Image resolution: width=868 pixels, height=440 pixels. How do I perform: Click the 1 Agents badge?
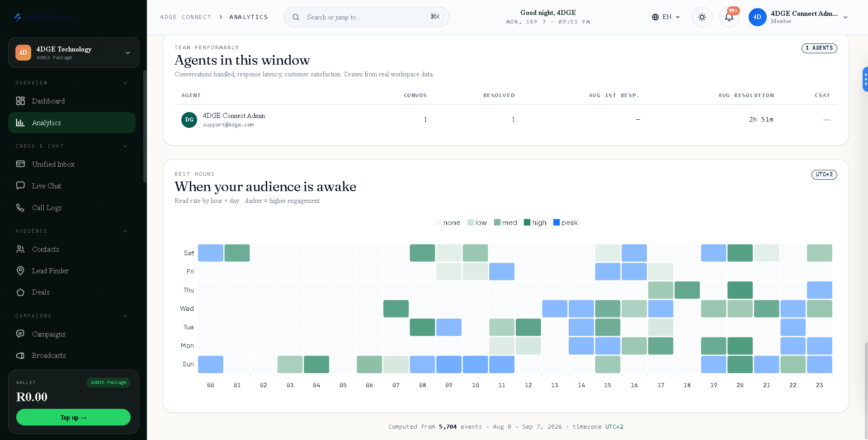[x=819, y=48]
